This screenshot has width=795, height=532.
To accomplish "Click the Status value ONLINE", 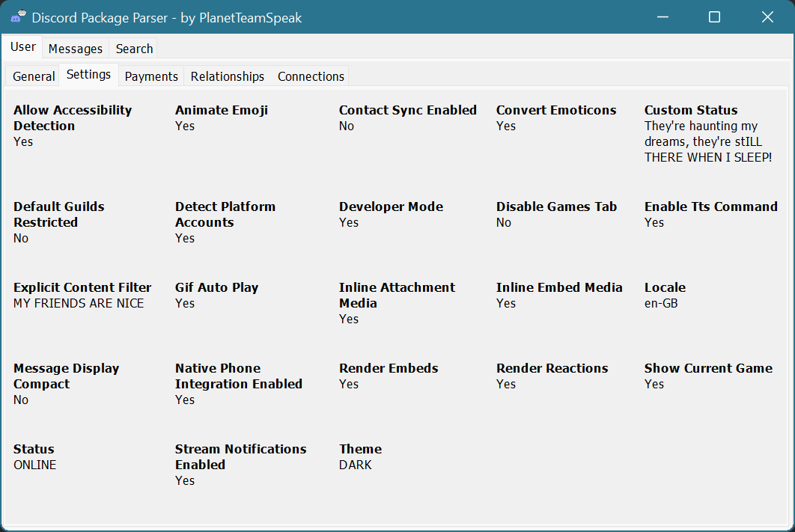I will (34, 465).
